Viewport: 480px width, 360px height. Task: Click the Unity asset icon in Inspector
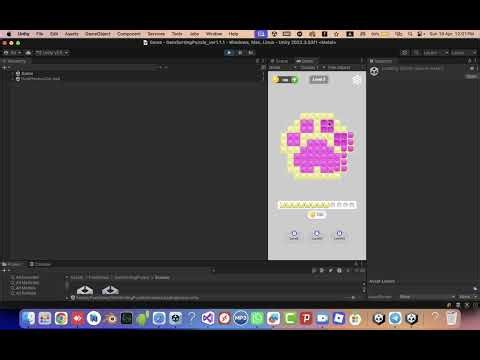pos(374,71)
